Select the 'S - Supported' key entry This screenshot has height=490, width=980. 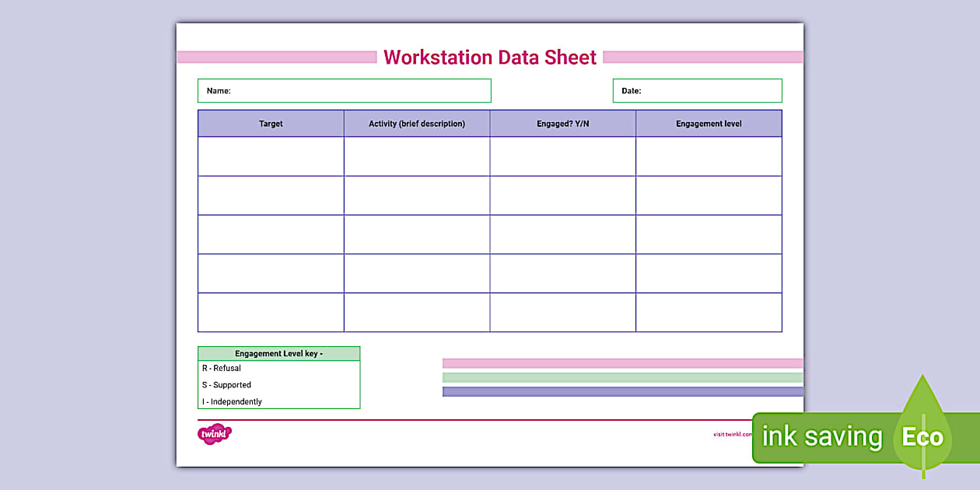226,384
